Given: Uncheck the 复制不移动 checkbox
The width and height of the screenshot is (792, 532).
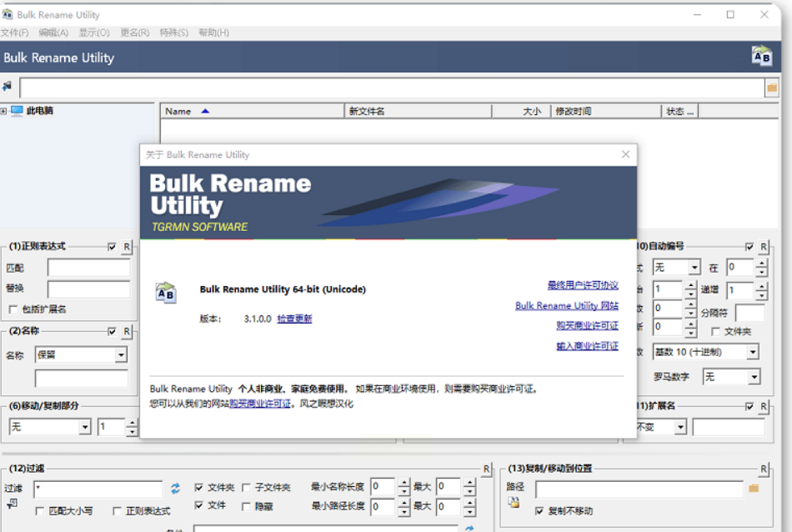Looking at the screenshot, I should pos(539,511).
